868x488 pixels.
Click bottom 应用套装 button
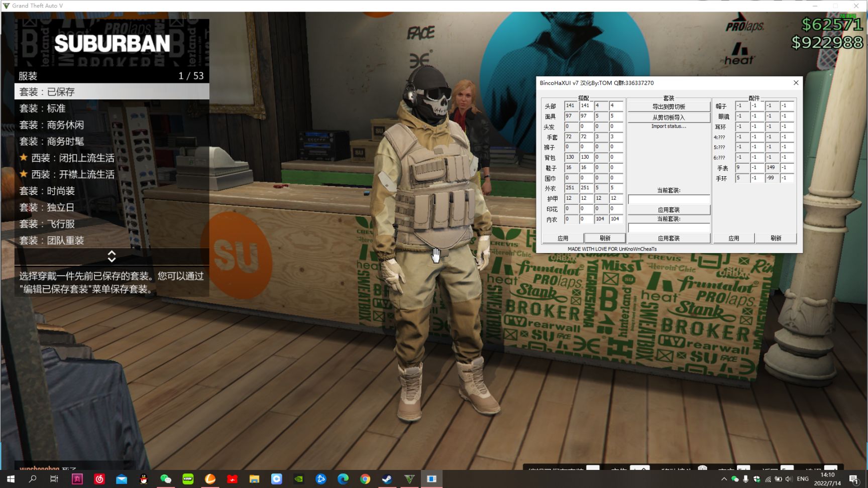669,238
